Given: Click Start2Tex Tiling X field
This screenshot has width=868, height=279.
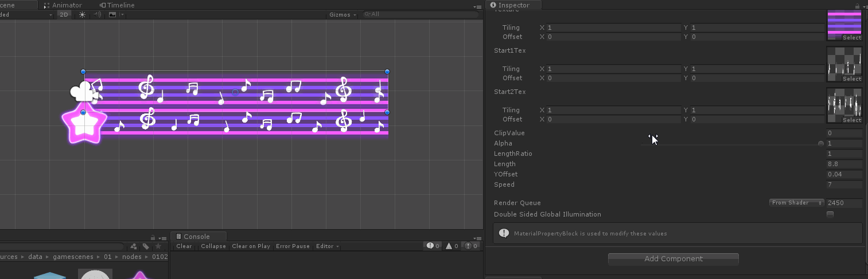Looking at the screenshot, I should [613, 110].
